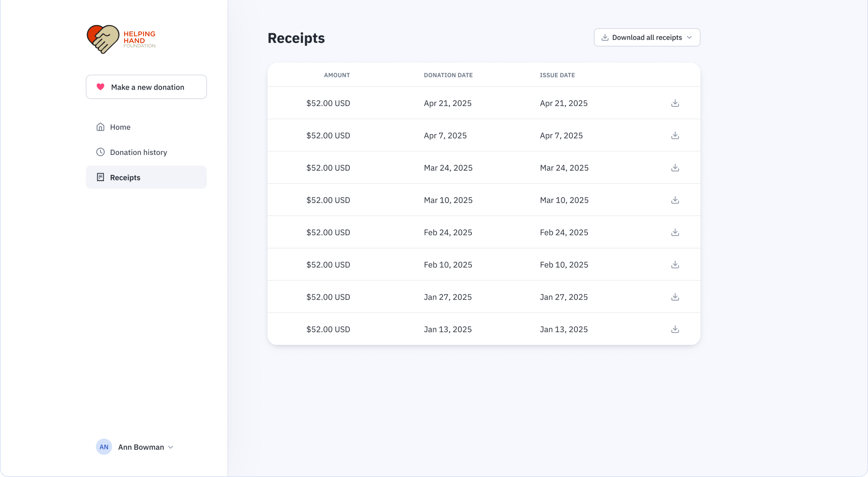Open the Ann Bowman account menu chevron

(171, 447)
